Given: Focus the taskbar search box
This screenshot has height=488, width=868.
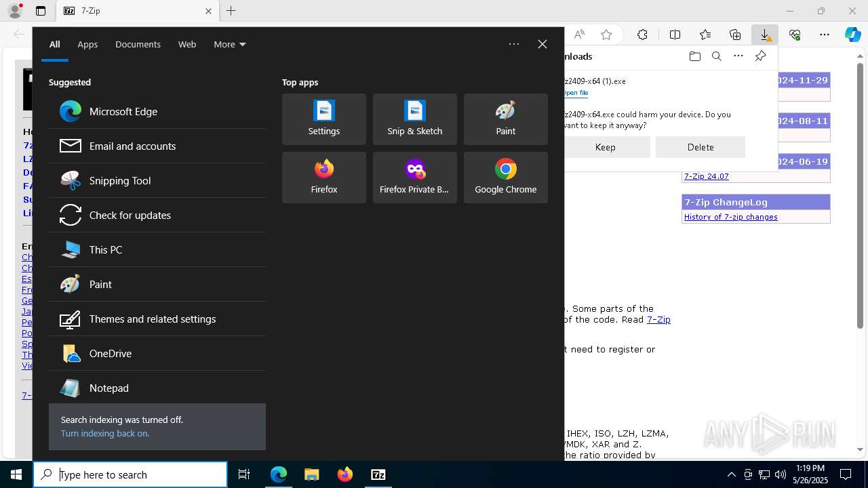Looking at the screenshot, I should pos(130,474).
